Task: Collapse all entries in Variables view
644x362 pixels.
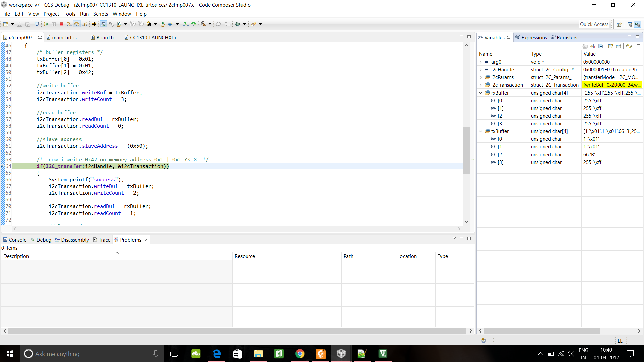Action: [x=601, y=46]
